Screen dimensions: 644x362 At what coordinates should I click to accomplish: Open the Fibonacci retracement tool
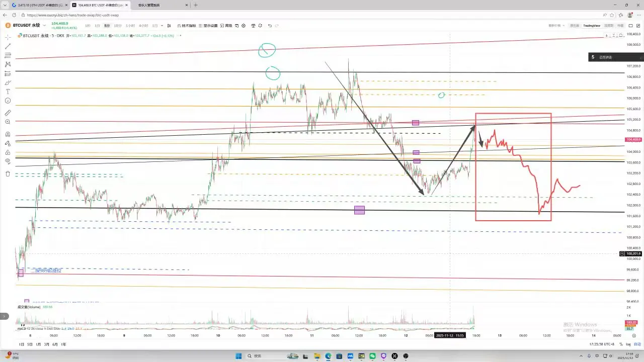(x=8, y=73)
